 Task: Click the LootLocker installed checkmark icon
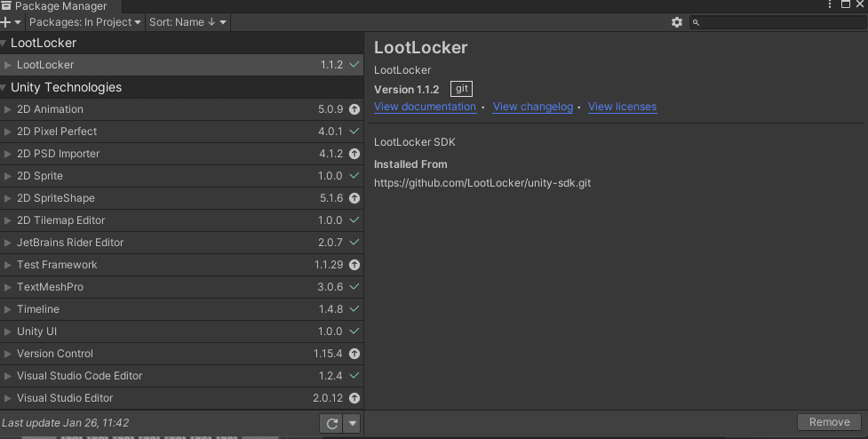pos(354,65)
